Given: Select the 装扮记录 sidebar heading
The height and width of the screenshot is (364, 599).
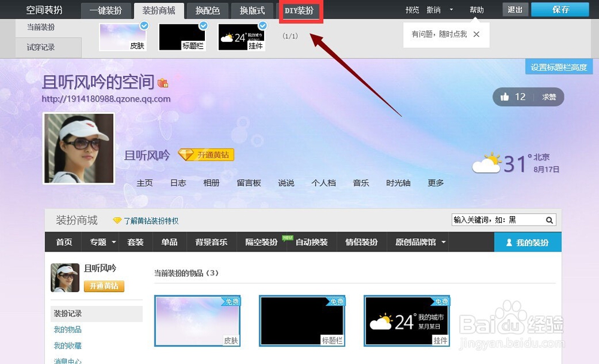Looking at the screenshot, I should point(96,314).
